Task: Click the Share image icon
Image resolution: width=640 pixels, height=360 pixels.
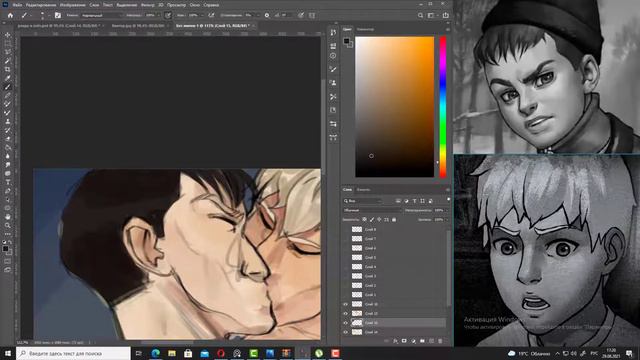Action: click(x=445, y=15)
